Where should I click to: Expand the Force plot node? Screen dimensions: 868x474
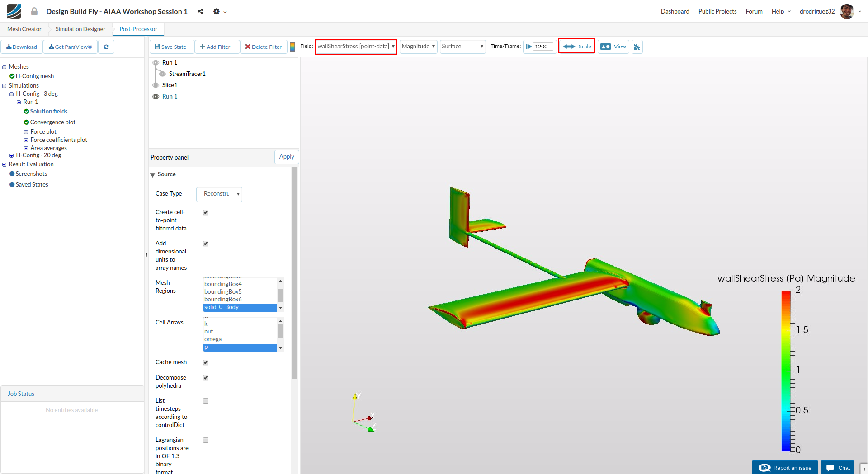point(26,132)
